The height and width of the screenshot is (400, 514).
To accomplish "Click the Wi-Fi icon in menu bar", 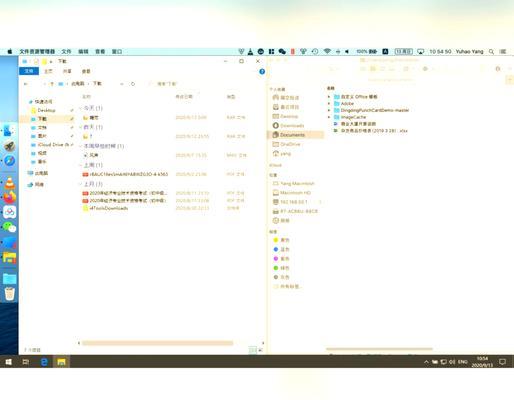I will click(x=327, y=51).
